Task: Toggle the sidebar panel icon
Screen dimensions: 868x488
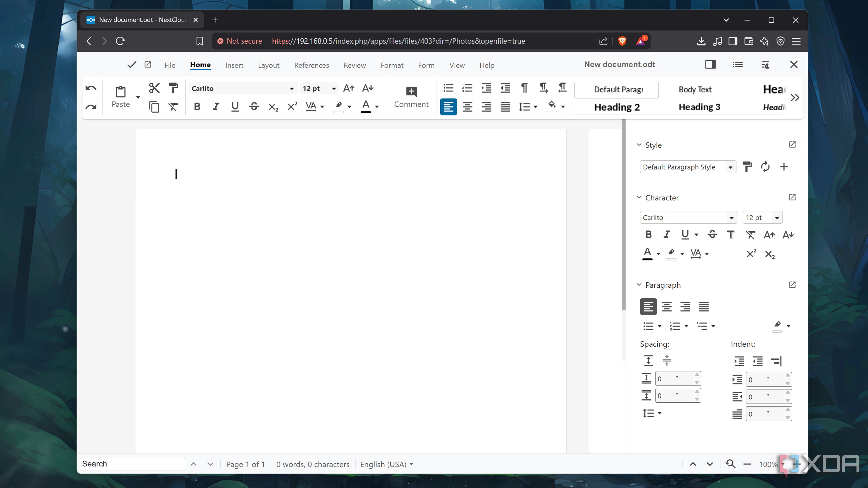Action: click(710, 65)
